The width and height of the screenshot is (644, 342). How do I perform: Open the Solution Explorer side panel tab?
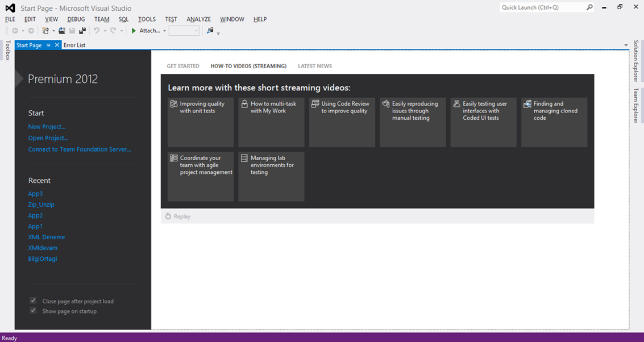636,61
